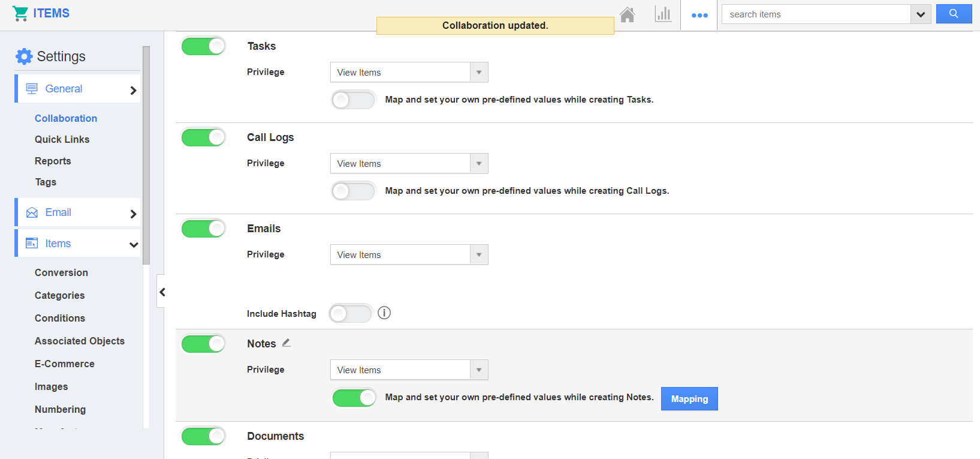Turn on pre-defined values mapping for Call Logs
The height and width of the screenshot is (459, 980).
pyautogui.click(x=353, y=191)
